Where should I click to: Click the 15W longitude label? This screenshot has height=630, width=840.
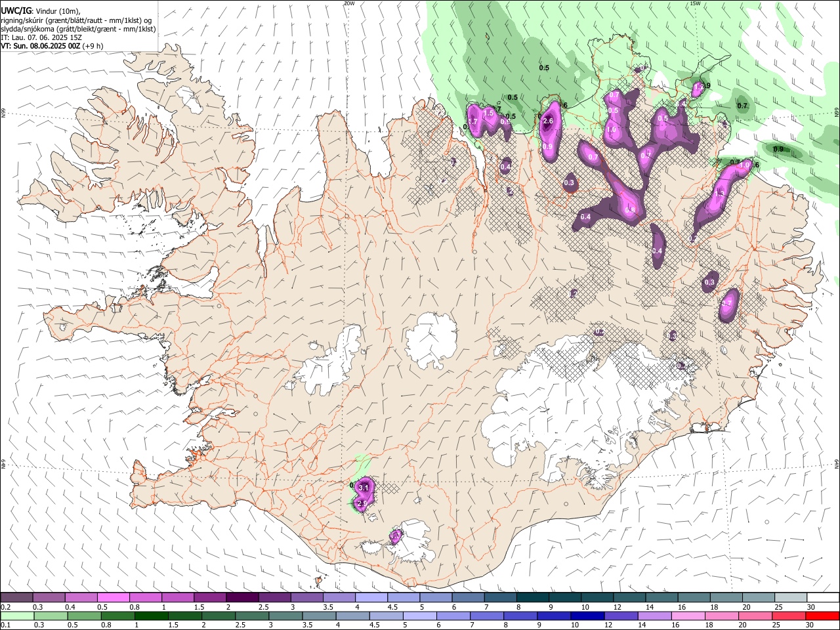[695, 3]
